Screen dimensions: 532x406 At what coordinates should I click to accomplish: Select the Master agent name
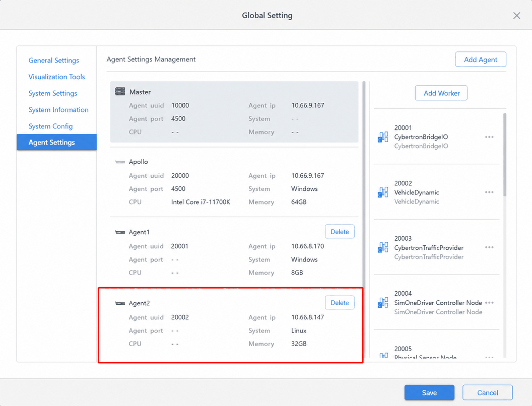(x=140, y=92)
